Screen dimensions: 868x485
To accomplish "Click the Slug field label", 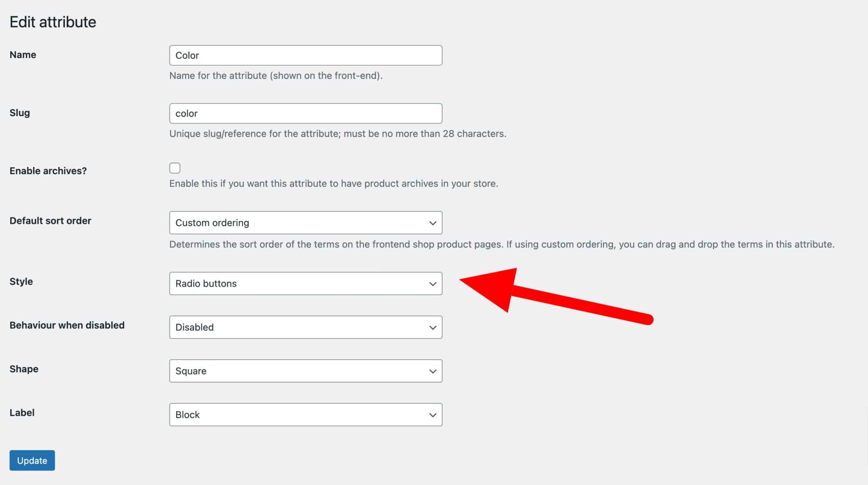I will (19, 112).
